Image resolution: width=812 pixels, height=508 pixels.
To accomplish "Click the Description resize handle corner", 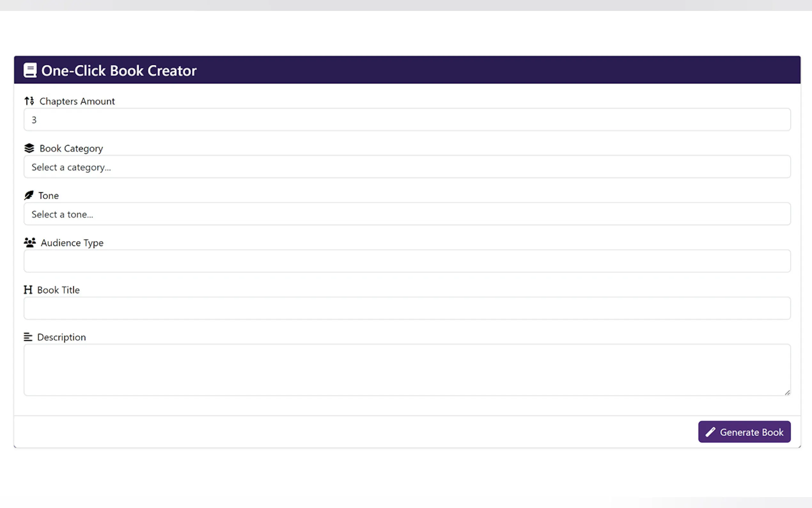I will tap(787, 393).
